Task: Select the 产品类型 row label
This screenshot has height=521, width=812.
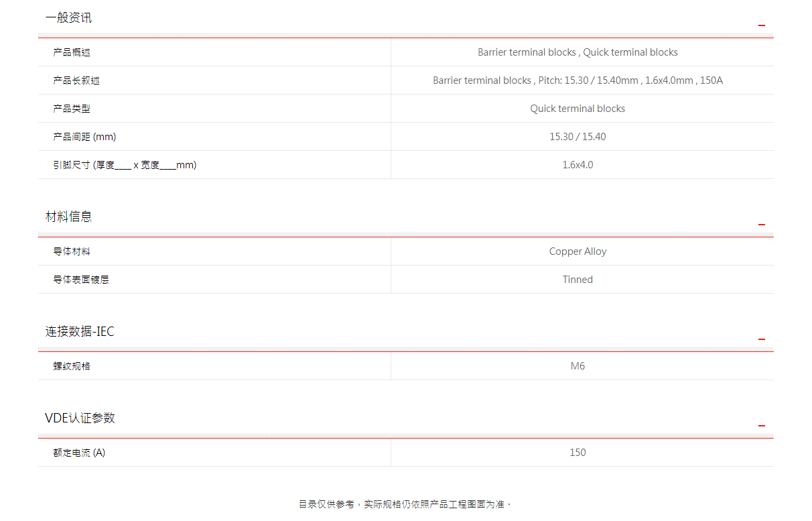Action: coord(72,109)
